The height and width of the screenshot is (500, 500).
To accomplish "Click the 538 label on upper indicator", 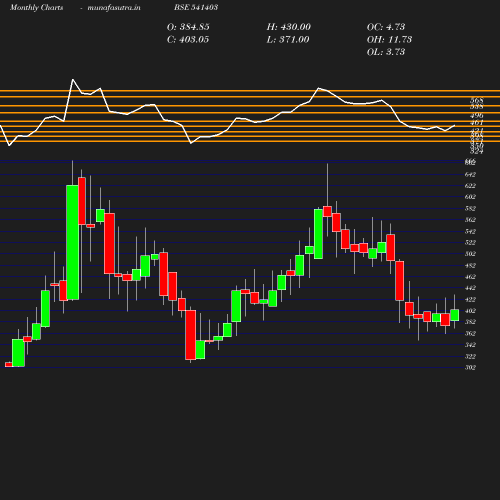I will point(477,107).
